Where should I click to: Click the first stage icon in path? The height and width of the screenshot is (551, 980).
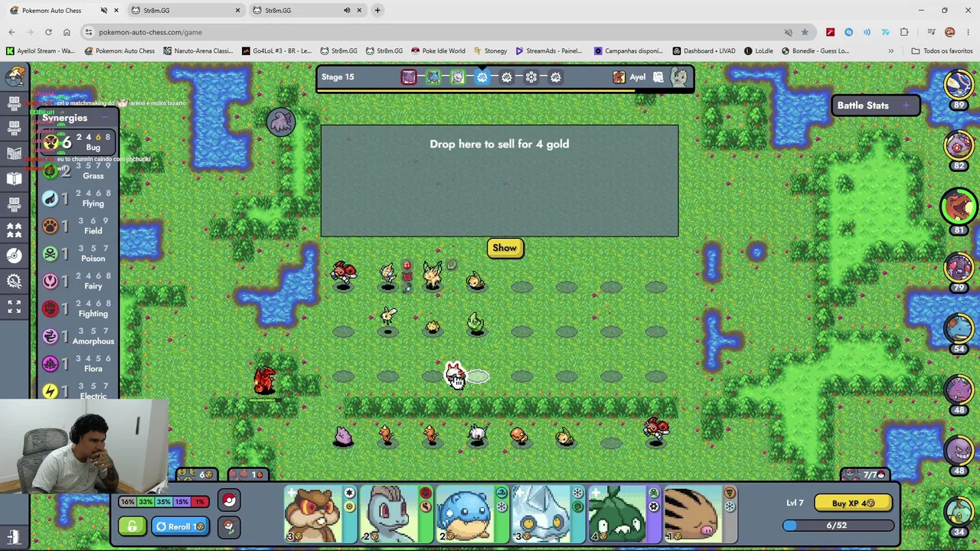[409, 77]
